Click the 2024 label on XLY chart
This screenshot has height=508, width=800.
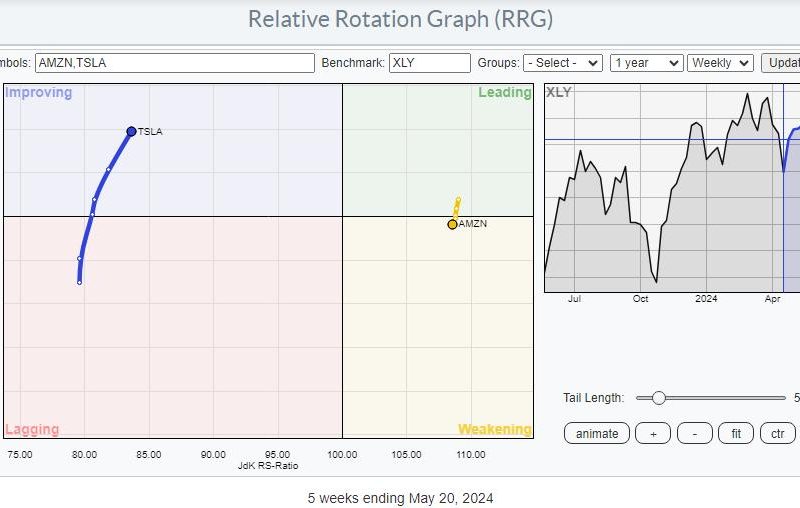[706, 299]
